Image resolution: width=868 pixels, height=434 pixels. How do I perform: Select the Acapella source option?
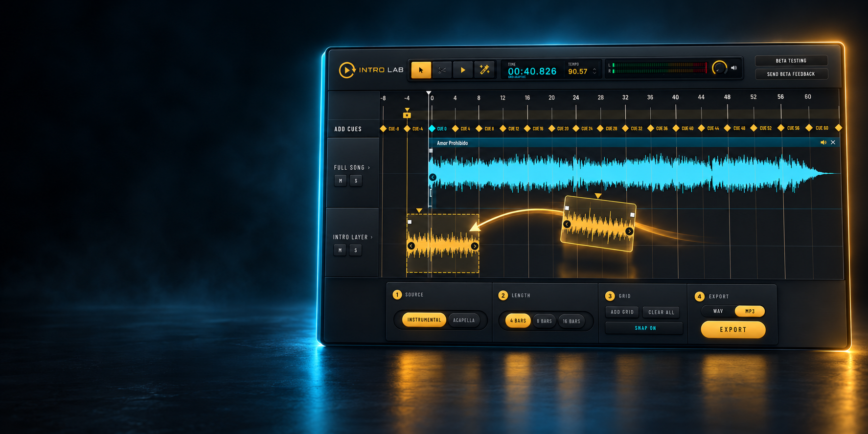[x=464, y=320]
